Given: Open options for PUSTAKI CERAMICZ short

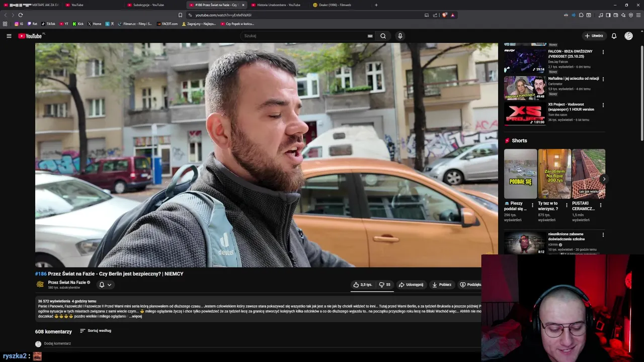Looking at the screenshot, I should pyautogui.click(x=600, y=205).
